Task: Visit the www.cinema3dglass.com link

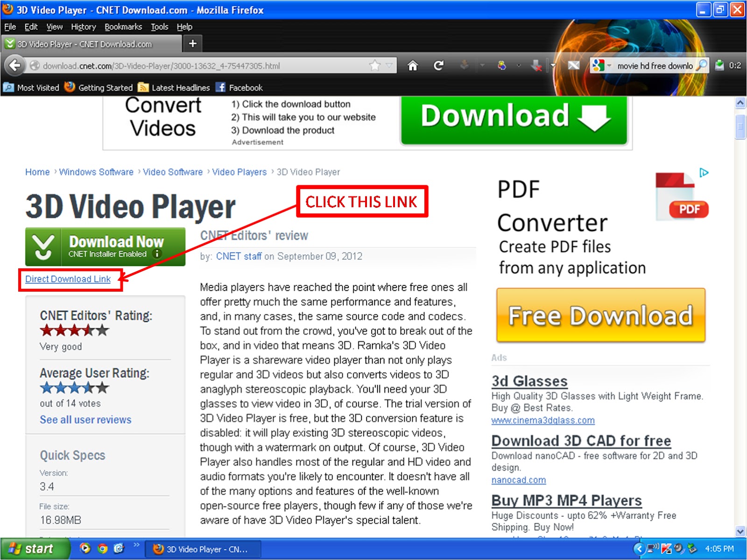Action: [543, 420]
